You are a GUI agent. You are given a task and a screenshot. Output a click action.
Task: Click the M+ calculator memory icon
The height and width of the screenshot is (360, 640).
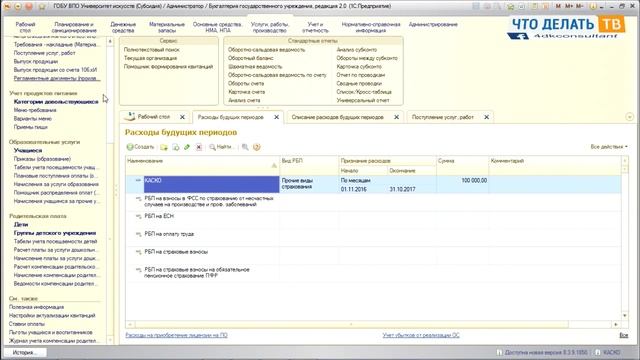(x=569, y=6)
